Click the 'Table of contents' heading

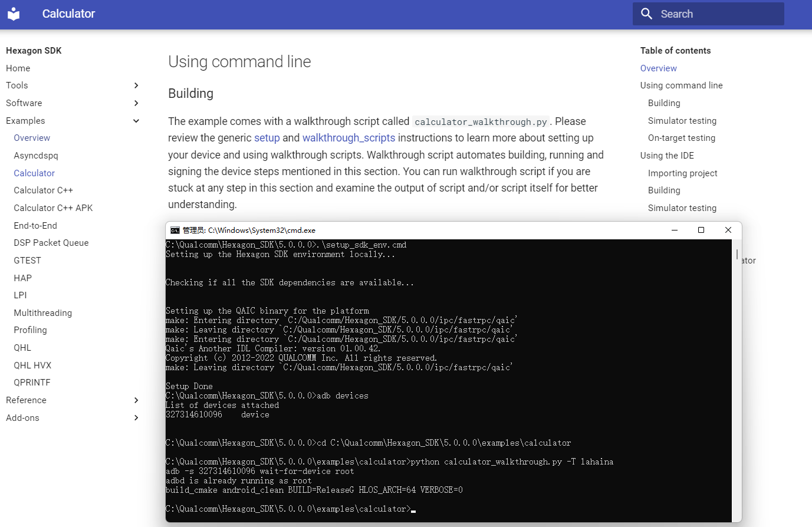pyautogui.click(x=675, y=51)
